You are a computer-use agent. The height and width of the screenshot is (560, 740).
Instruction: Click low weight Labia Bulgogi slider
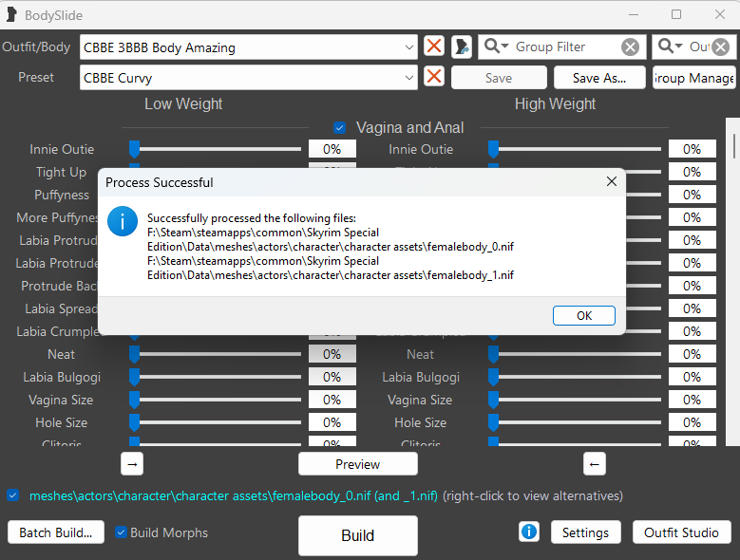[216, 377]
